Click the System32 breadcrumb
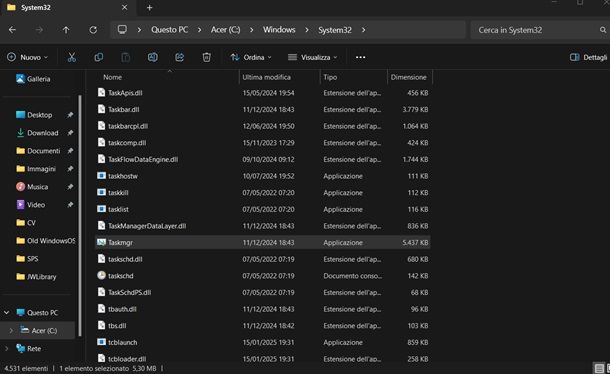 click(335, 30)
